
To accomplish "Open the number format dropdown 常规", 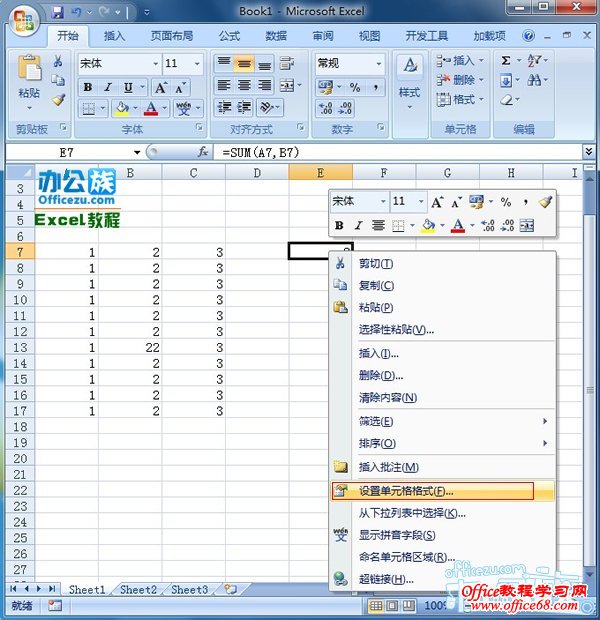I will point(379,64).
